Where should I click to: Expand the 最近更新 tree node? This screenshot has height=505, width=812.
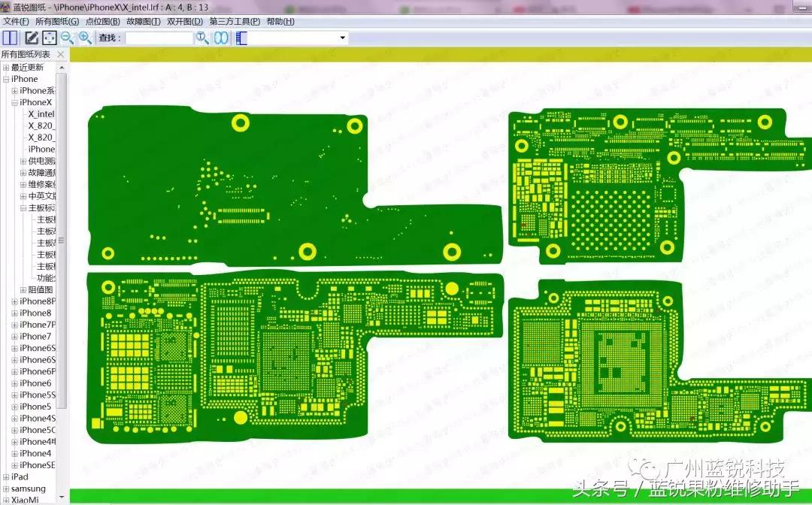[x=6, y=68]
